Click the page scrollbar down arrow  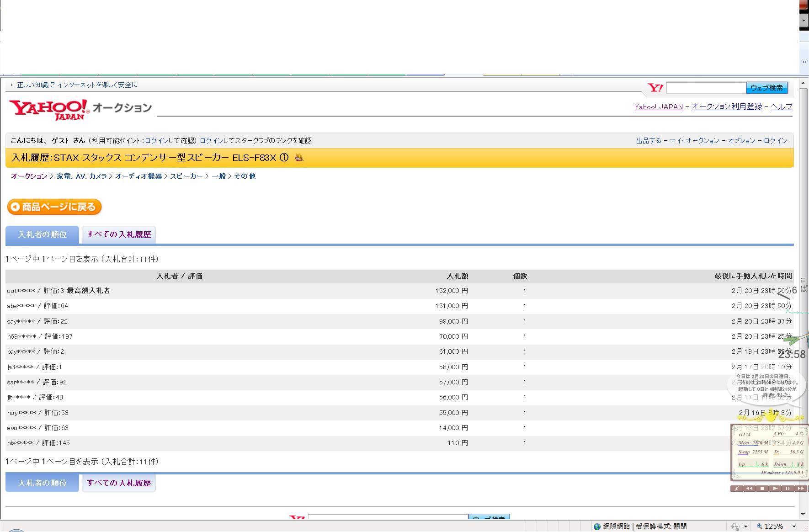coord(804,514)
